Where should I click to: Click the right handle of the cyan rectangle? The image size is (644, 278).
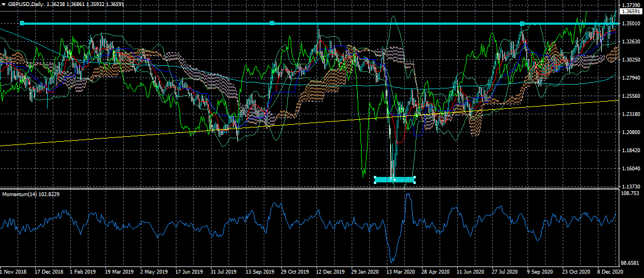(414, 179)
